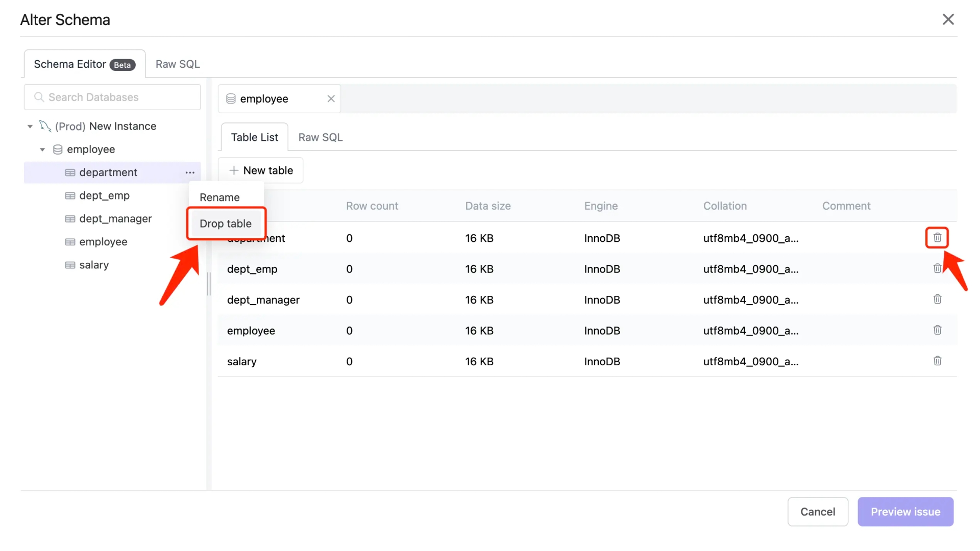980x551 pixels.
Task: Click the table icon next to department
Action: 69,172
